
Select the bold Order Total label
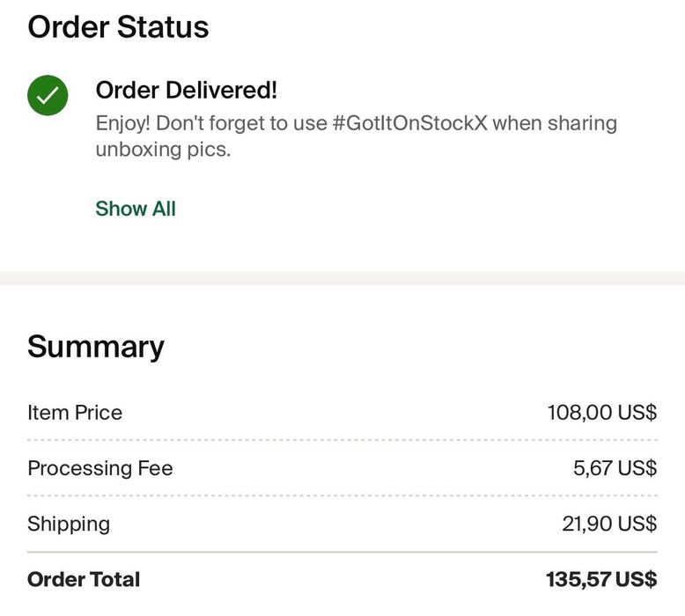click(84, 579)
